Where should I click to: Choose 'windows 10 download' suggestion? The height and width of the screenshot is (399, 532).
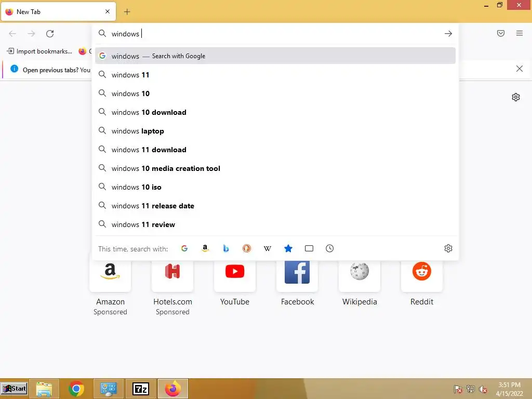(275, 112)
